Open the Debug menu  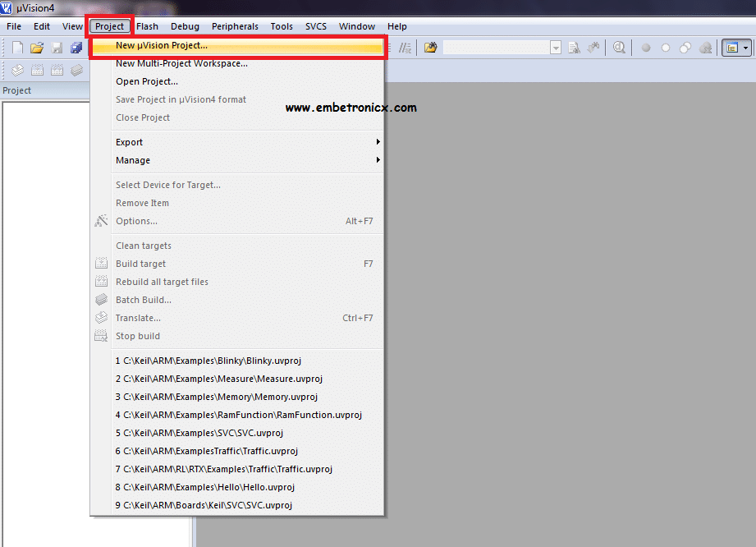click(185, 26)
